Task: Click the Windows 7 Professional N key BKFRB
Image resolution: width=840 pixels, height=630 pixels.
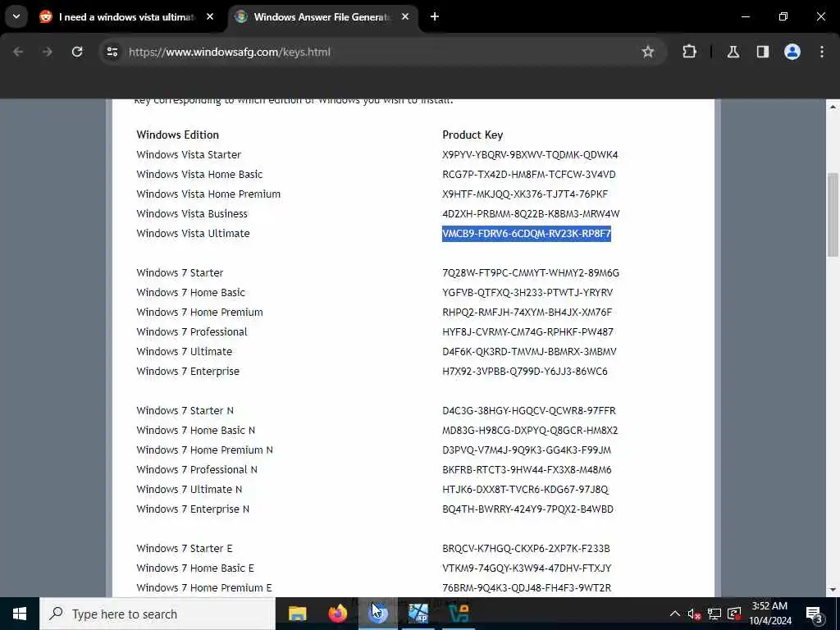Action: click(527, 470)
